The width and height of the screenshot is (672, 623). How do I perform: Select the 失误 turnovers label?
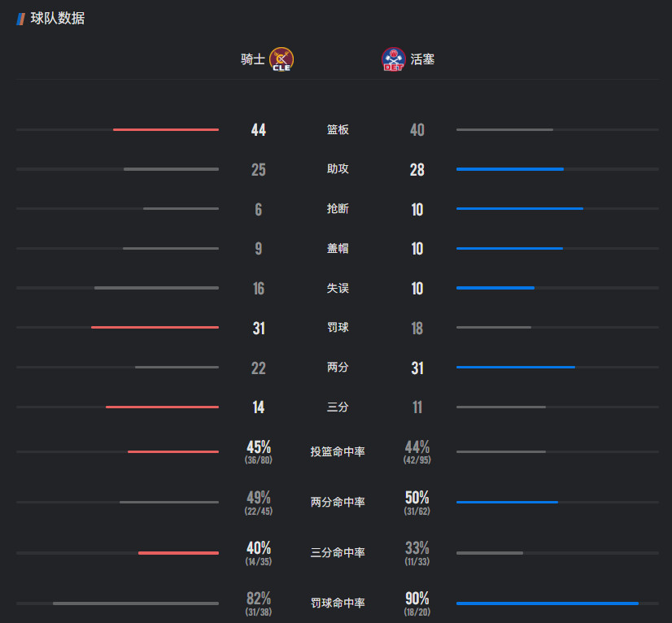click(x=338, y=288)
